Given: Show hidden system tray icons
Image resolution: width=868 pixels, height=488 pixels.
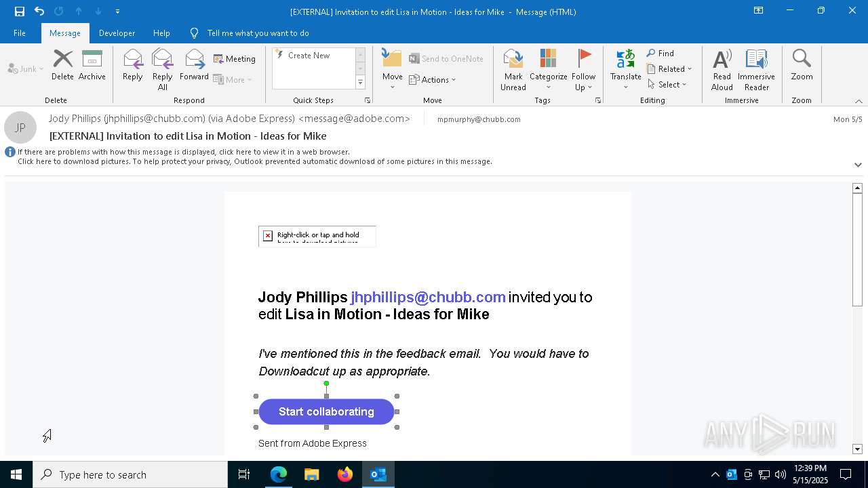Looking at the screenshot, I should pos(715,474).
